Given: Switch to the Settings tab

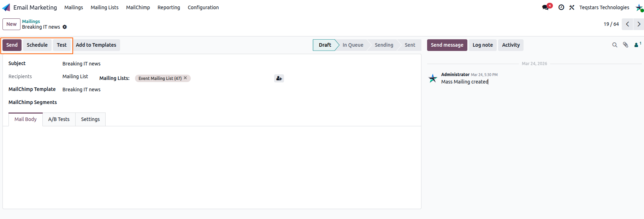Looking at the screenshot, I should (90, 119).
